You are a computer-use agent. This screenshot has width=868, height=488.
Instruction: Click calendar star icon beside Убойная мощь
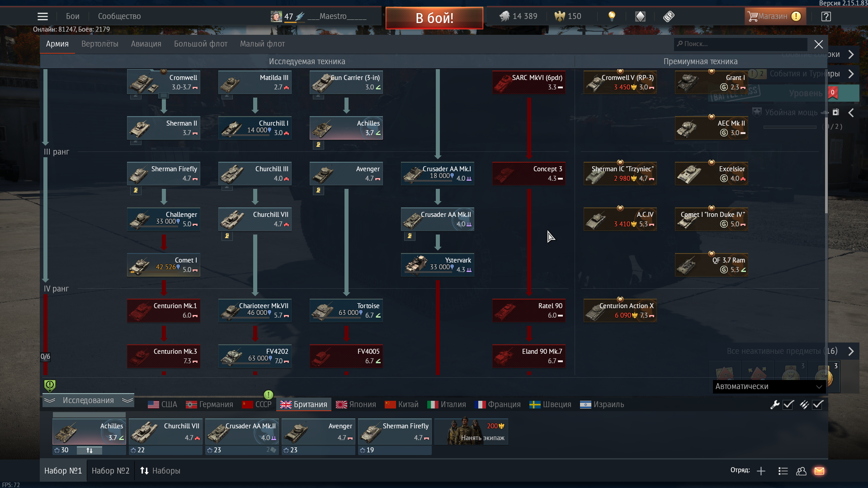tap(835, 112)
